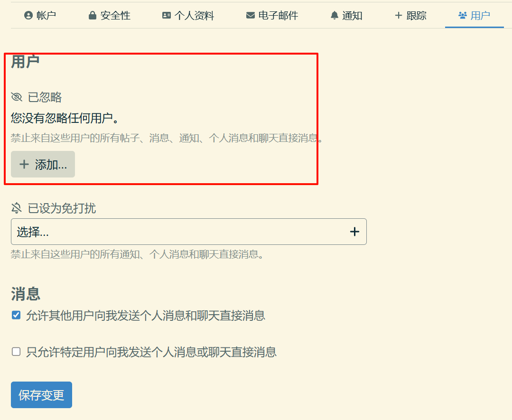Viewport: 512px width, 420px height.
Task: Click the crossed-out eye icon beside 已忽略
Action: pos(17,97)
